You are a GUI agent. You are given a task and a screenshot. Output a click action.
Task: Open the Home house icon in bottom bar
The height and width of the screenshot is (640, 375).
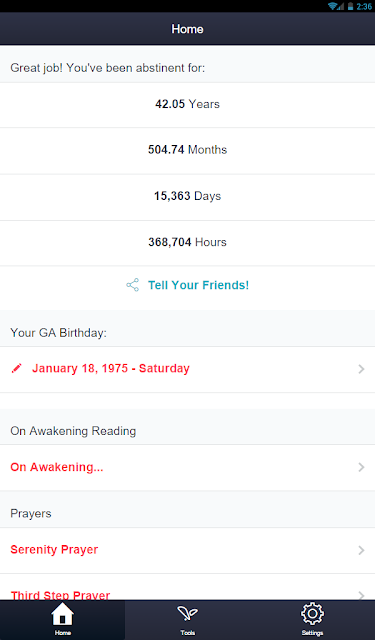62,614
